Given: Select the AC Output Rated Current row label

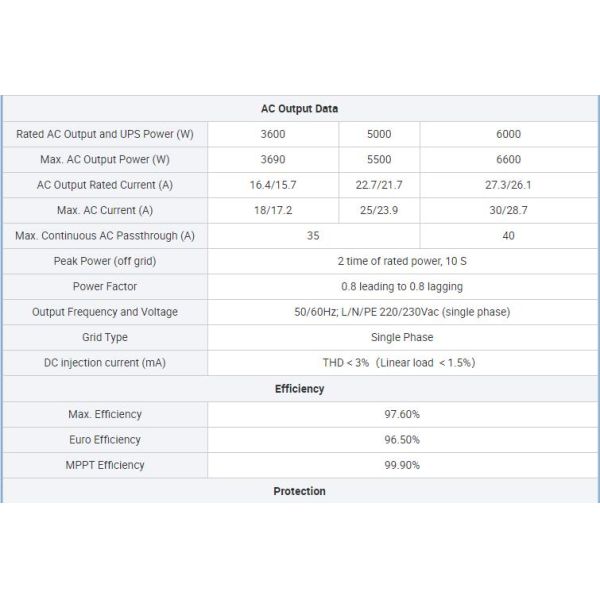Looking at the screenshot, I should (105, 185).
